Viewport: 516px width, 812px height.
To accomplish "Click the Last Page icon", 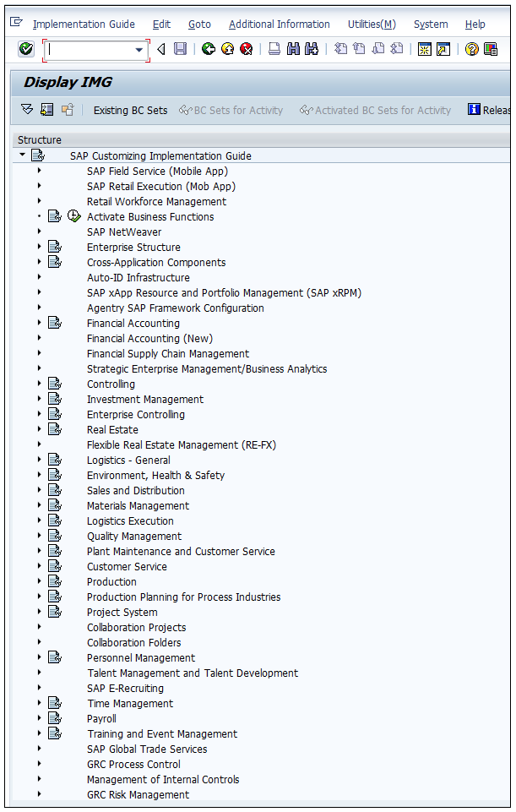I will 396,49.
